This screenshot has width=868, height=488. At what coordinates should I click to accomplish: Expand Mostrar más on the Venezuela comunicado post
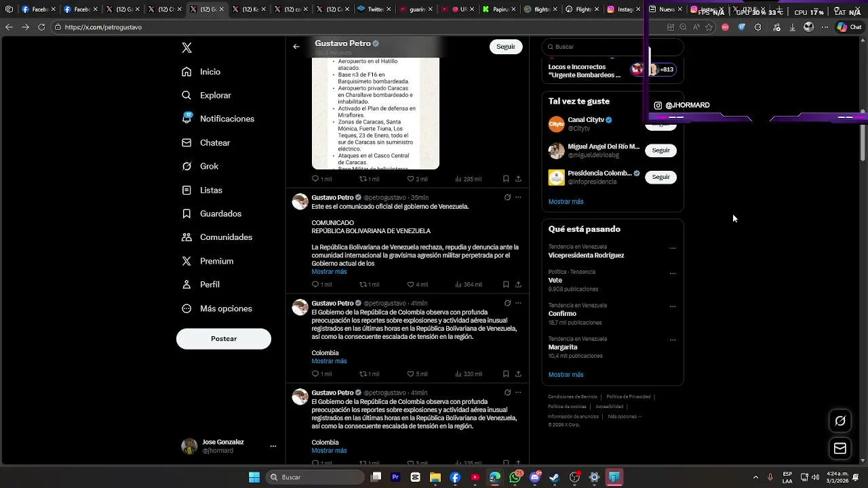point(329,272)
